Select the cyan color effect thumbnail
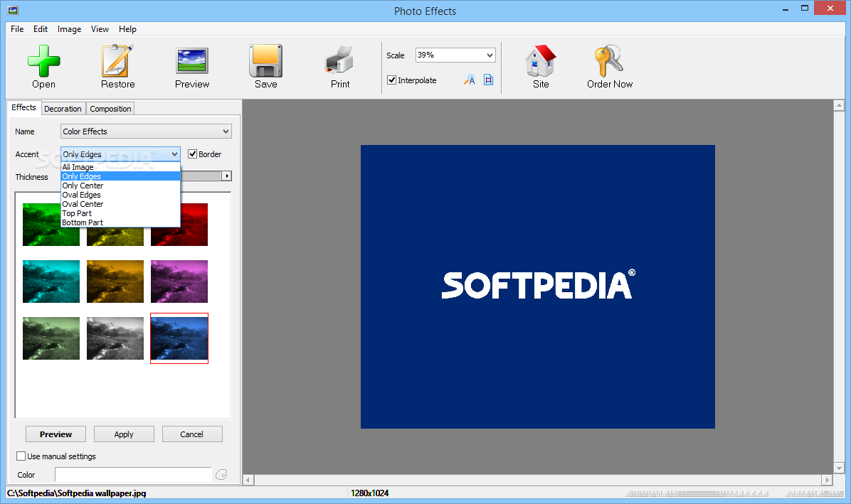The height and width of the screenshot is (504, 851). click(x=51, y=282)
